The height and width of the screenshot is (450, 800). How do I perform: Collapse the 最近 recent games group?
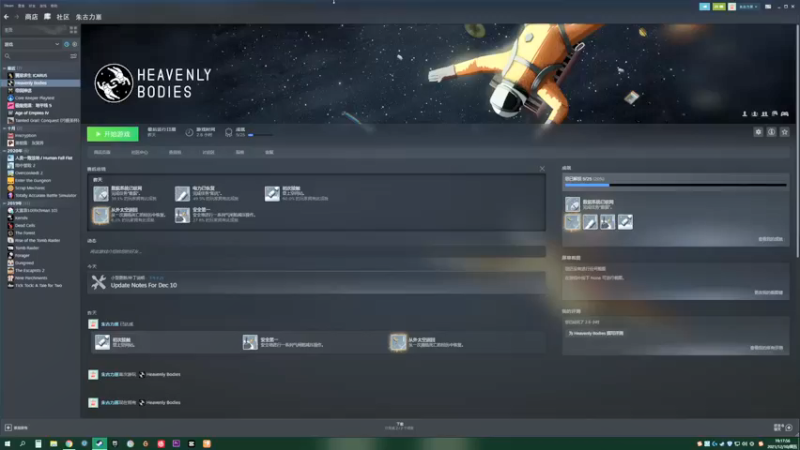click(x=5, y=68)
